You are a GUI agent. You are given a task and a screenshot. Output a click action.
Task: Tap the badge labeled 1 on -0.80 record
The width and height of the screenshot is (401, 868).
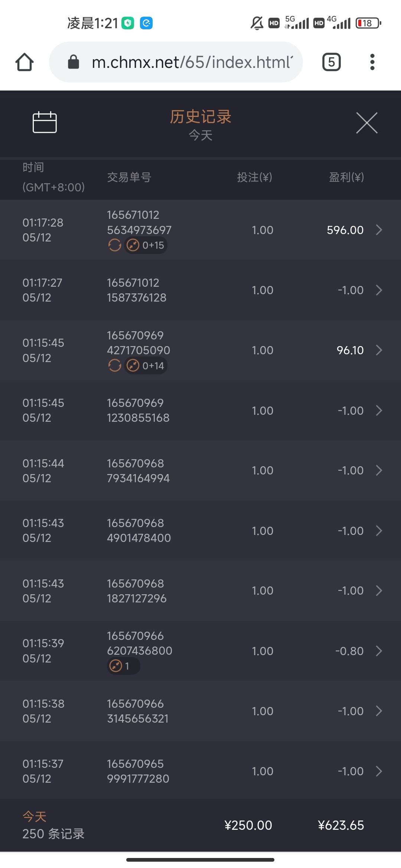tap(123, 666)
